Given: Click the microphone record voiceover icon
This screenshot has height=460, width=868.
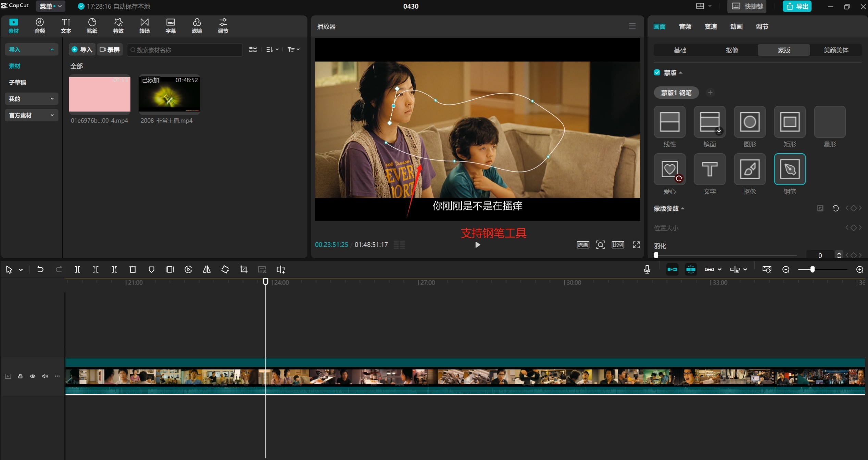Looking at the screenshot, I should click(x=647, y=269).
